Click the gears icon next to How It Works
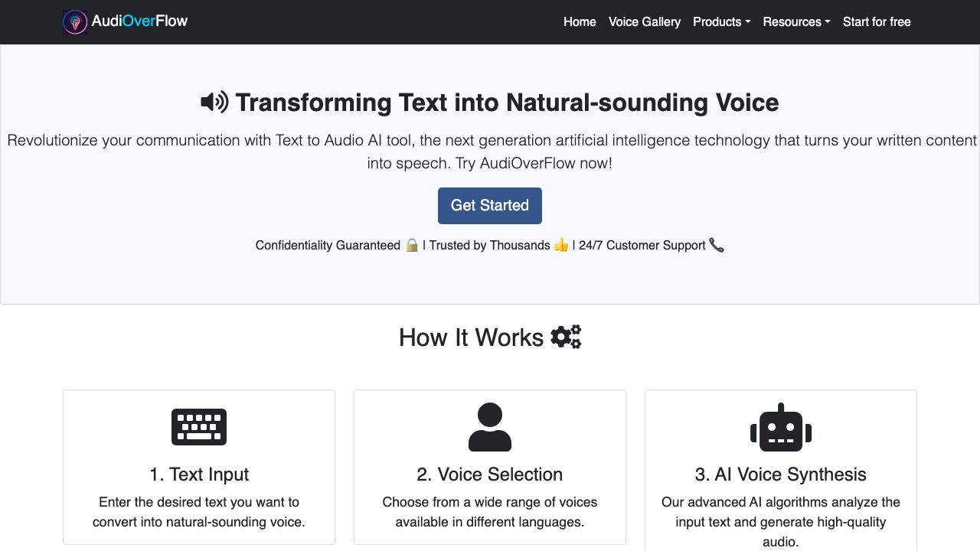980x551 pixels. pyautogui.click(x=566, y=337)
